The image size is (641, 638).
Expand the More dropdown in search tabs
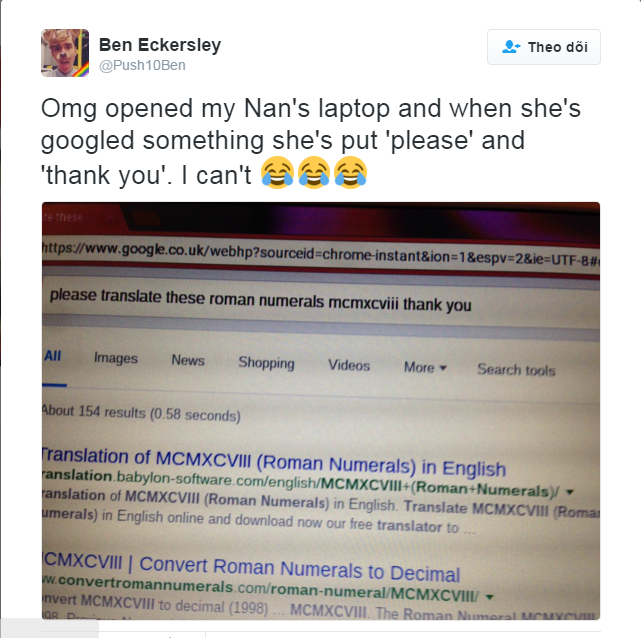425,367
